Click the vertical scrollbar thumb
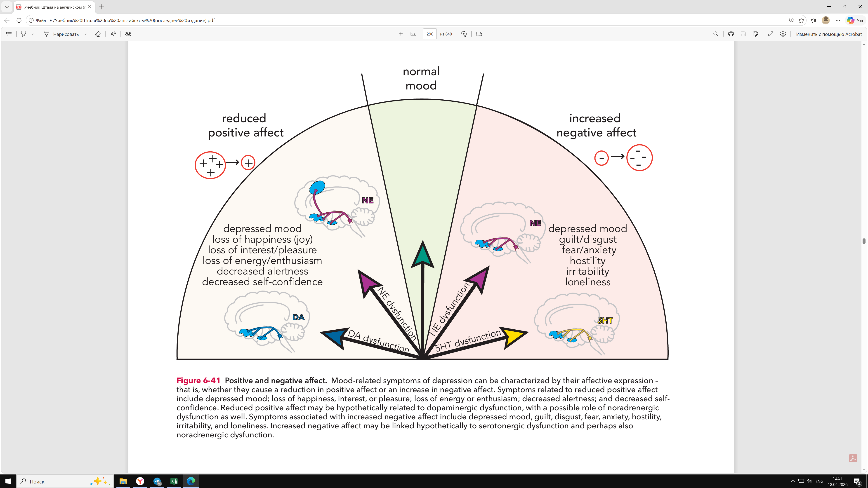Viewport: 868px width, 488px height. (x=864, y=241)
